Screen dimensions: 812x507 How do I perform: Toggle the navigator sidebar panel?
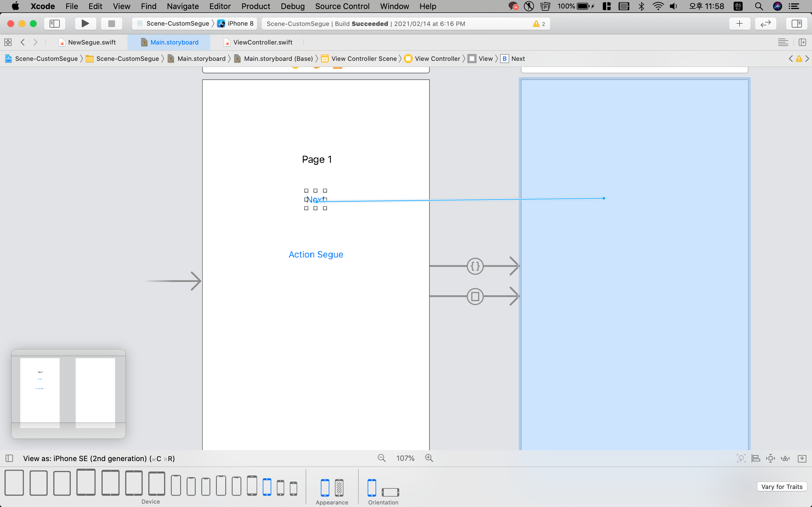point(55,23)
